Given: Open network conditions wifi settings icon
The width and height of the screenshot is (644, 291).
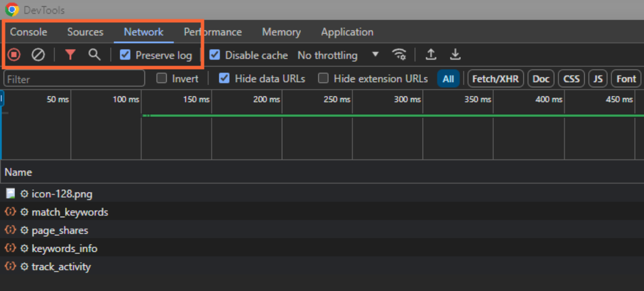Looking at the screenshot, I should [399, 55].
